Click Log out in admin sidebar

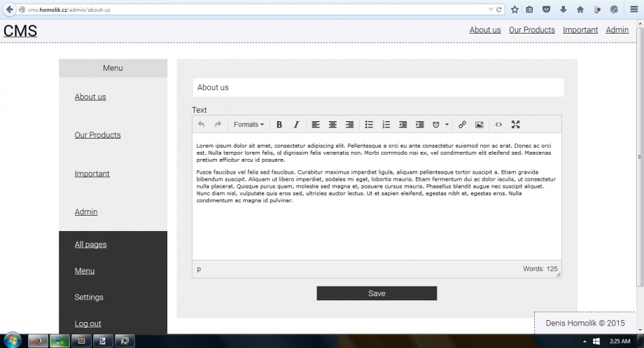pos(88,323)
